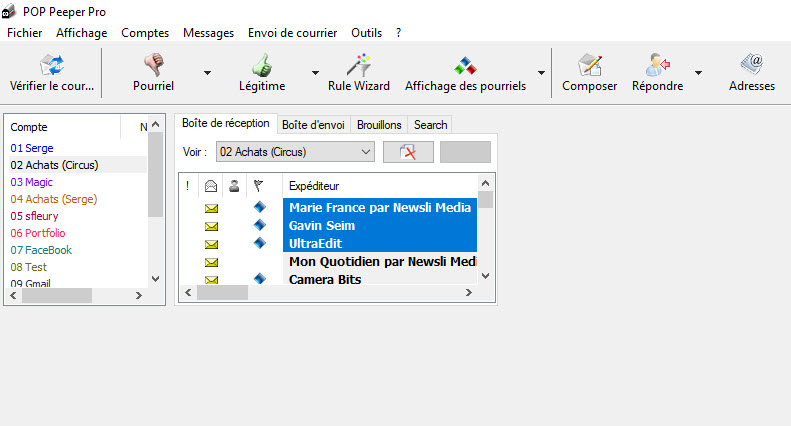
Task: Expand the Répondre dropdown arrow
Action: pos(698,73)
